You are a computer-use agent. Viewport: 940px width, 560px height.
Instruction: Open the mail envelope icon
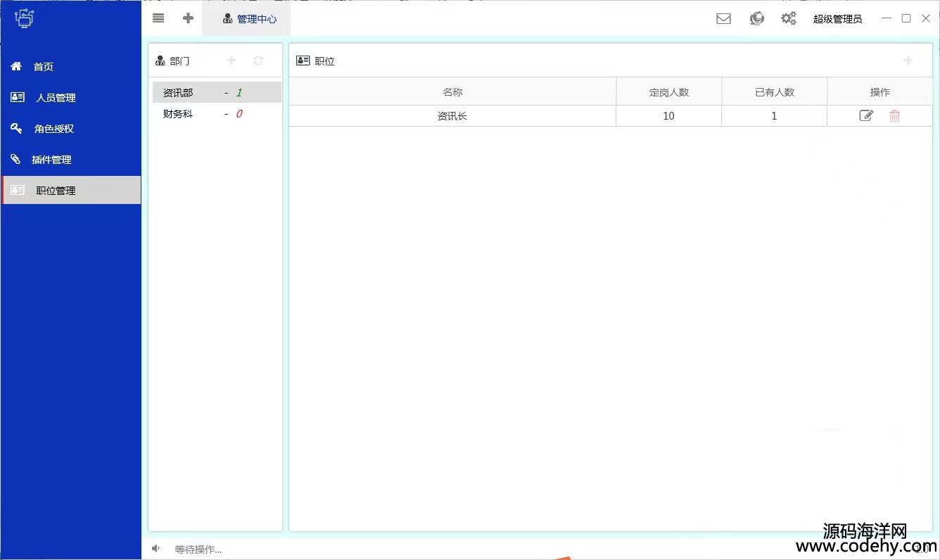click(723, 19)
